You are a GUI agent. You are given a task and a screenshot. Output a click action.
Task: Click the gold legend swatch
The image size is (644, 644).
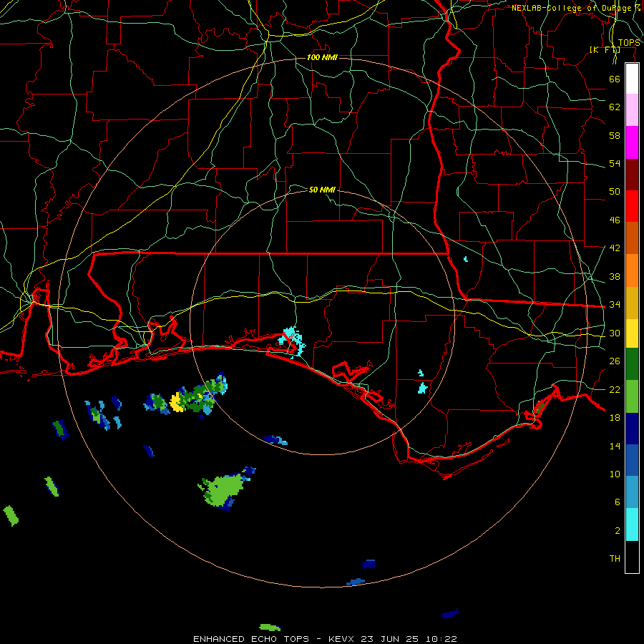click(x=632, y=303)
